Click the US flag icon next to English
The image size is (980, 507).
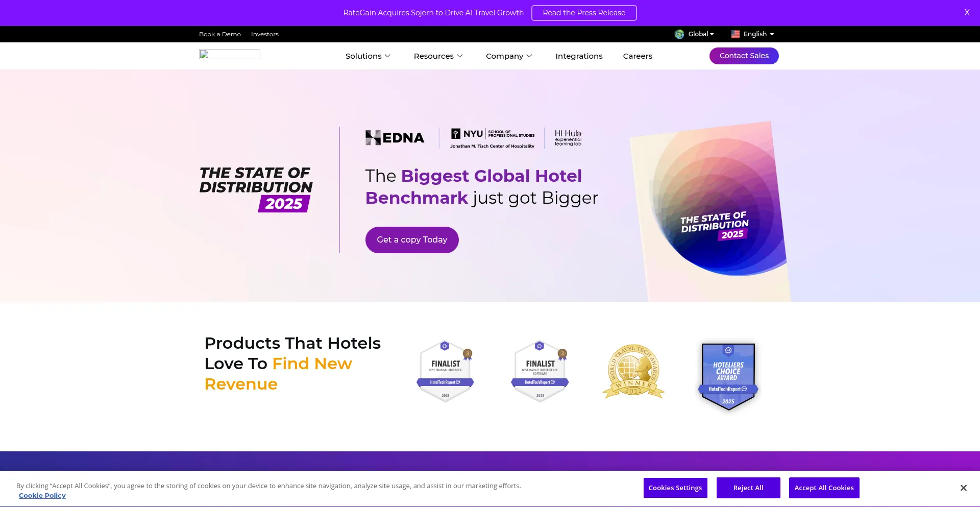click(736, 34)
